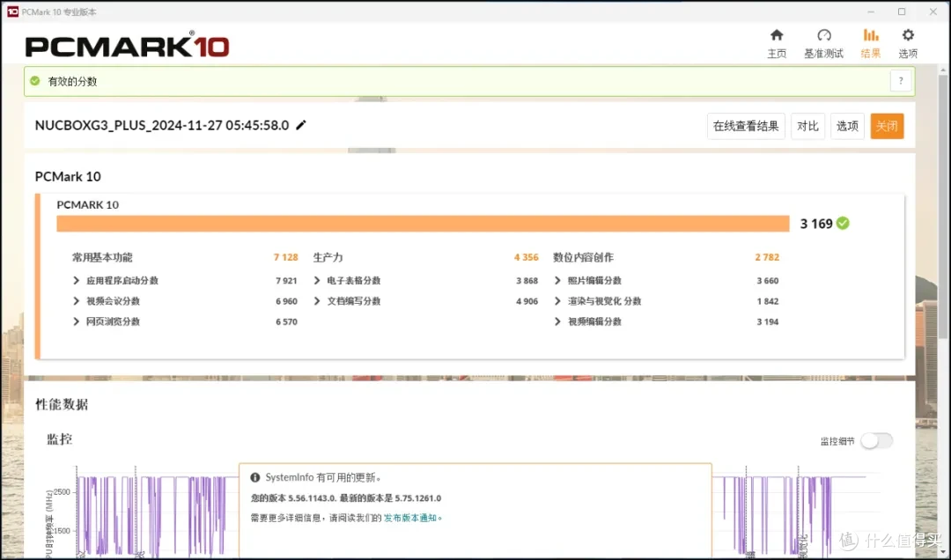
Task: Click the 选项 button beside 对比
Action: coord(847,126)
